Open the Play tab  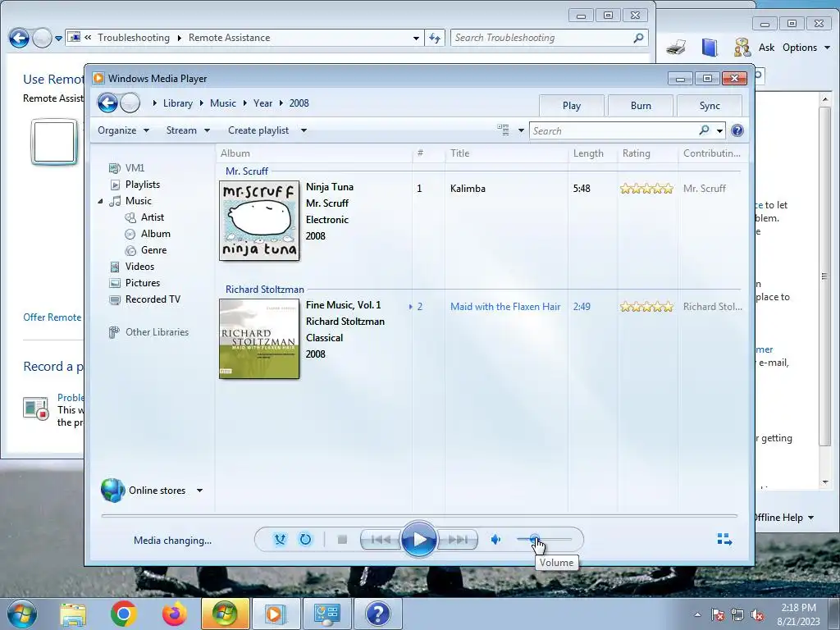tap(572, 106)
